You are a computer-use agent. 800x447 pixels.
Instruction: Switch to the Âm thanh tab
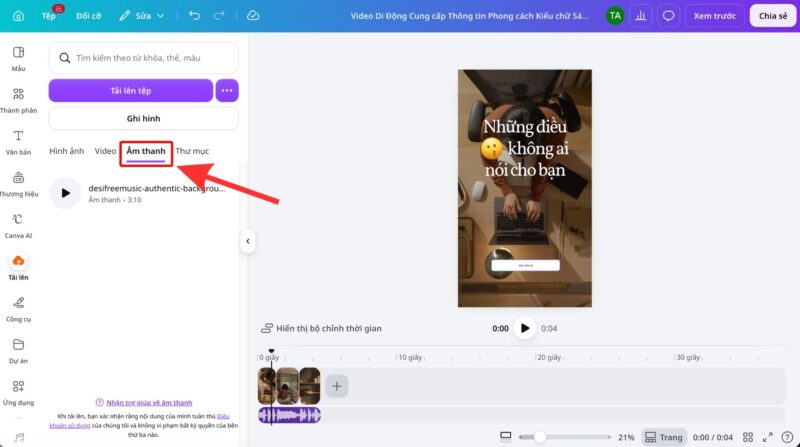pos(146,152)
